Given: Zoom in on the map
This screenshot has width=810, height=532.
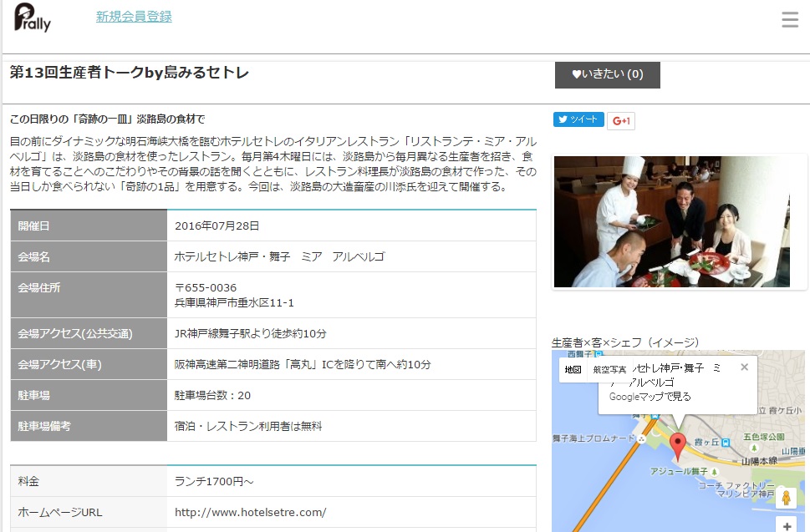Looking at the screenshot, I should [786, 527].
